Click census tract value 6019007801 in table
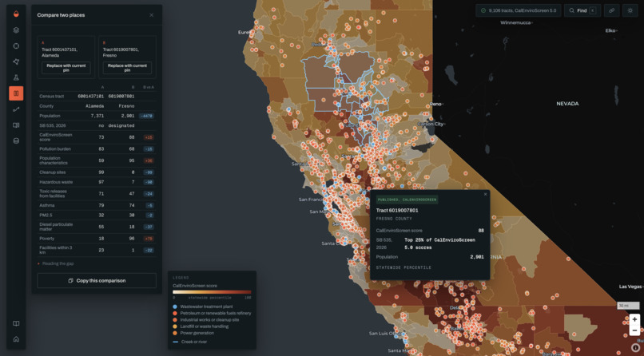644x356 pixels. click(x=121, y=97)
